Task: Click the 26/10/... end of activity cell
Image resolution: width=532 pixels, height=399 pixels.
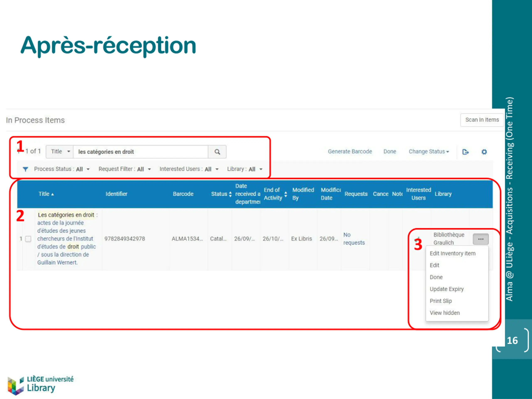Action: 273,239
